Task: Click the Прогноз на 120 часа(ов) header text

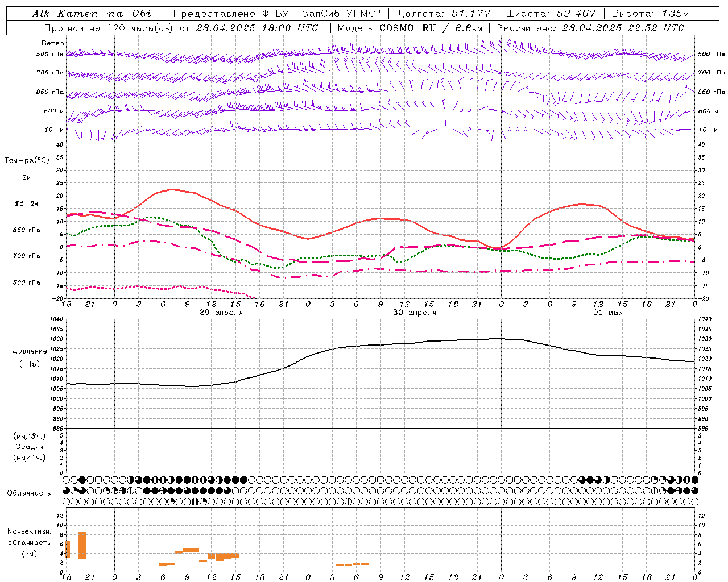Action: click(109, 28)
